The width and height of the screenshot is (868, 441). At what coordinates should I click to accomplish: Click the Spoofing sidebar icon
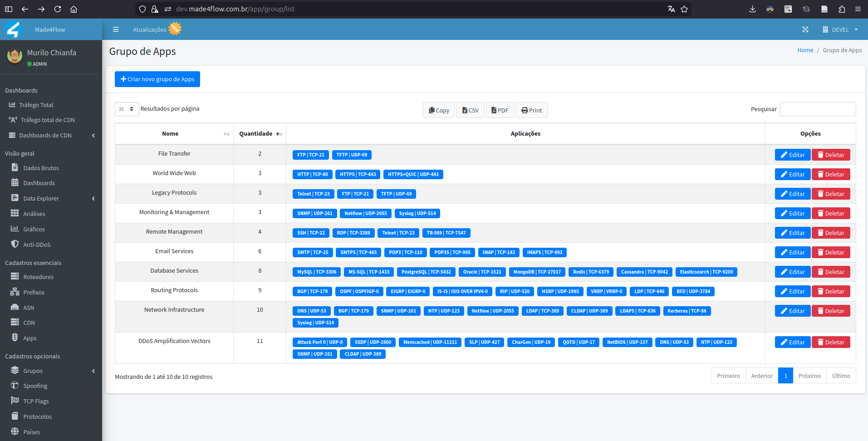click(x=15, y=386)
